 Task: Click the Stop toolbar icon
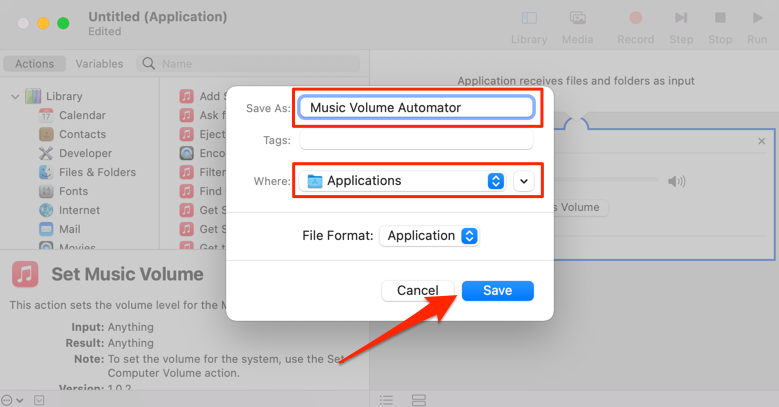[720, 18]
